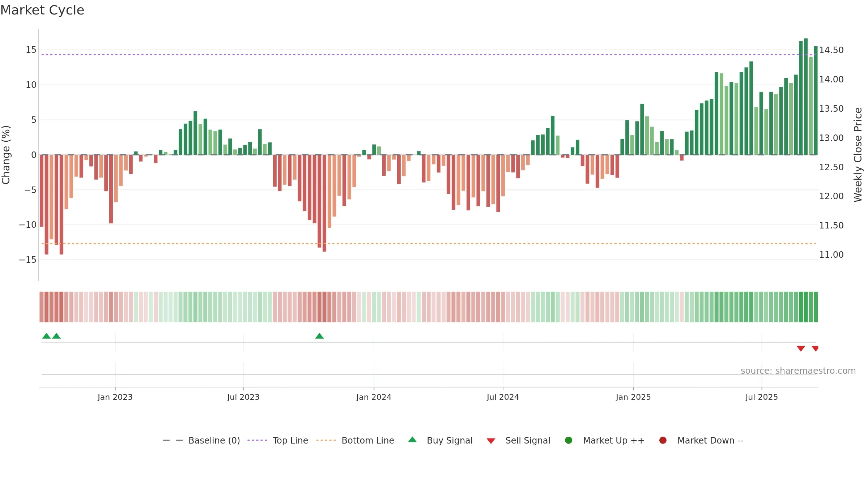The height and width of the screenshot is (488, 868).
Task: Click the rightmost sell signal marker
Action: [x=815, y=348]
